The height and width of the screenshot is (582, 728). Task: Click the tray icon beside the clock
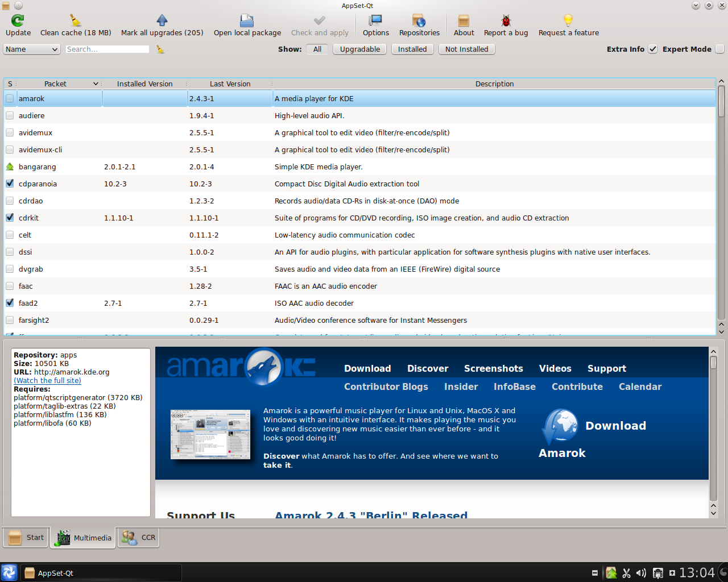(672, 573)
